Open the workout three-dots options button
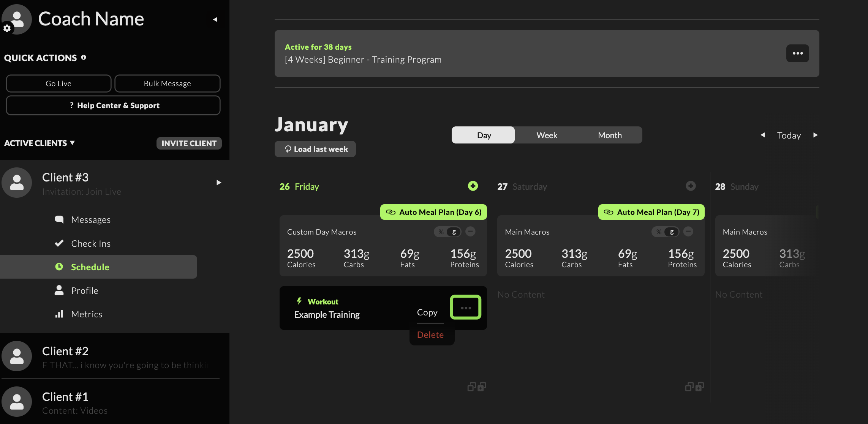The height and width of the screenshot is (424, 868). (x=465, y=307)
